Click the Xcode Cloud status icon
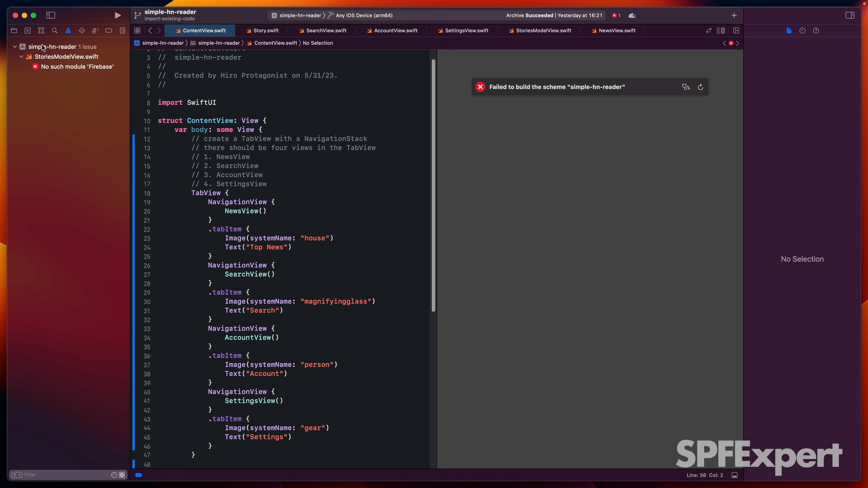 click(632, 16)
